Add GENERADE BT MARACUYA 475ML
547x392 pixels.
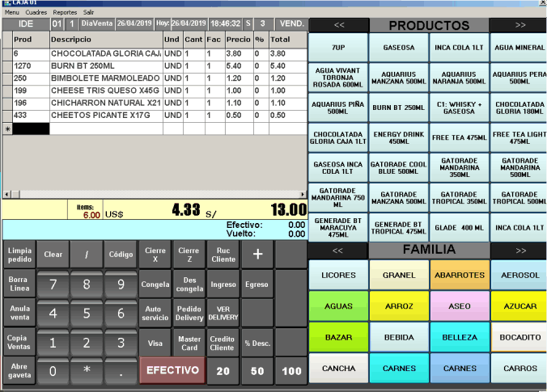[x=338, y=228]
